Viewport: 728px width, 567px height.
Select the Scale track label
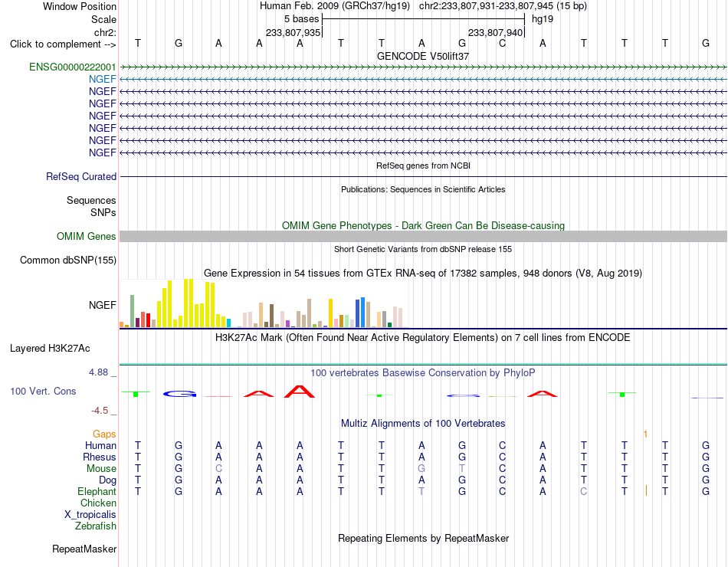[103, 19]
